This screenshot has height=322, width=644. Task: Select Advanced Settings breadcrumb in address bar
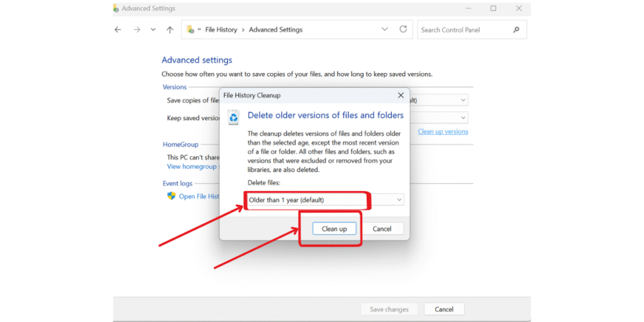(x=275, y=30)
